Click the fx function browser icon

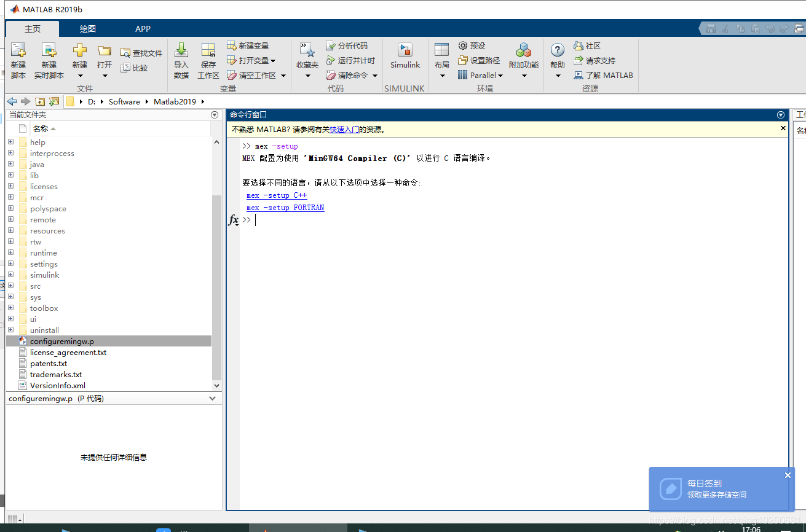233,220
